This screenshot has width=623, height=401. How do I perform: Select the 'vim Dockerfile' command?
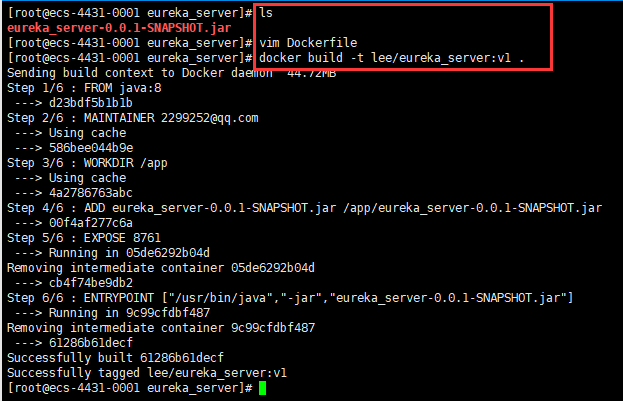click(308, 43)
